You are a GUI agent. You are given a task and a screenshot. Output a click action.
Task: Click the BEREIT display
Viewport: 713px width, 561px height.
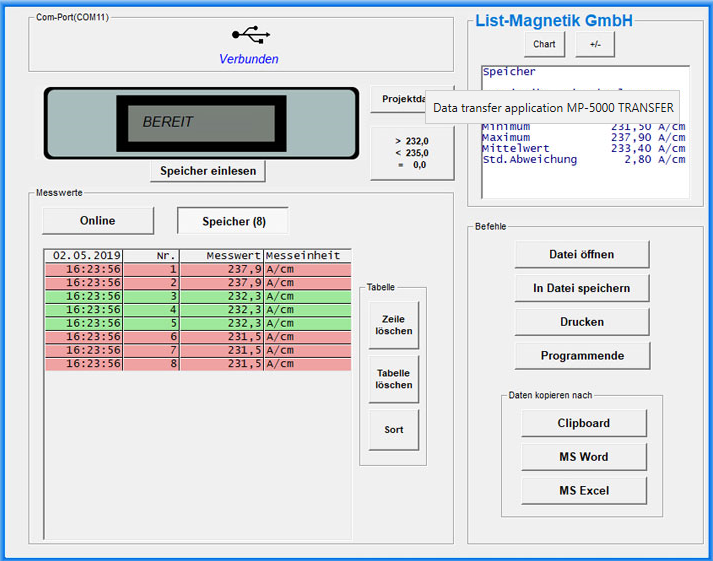click(x=201, y=123)
